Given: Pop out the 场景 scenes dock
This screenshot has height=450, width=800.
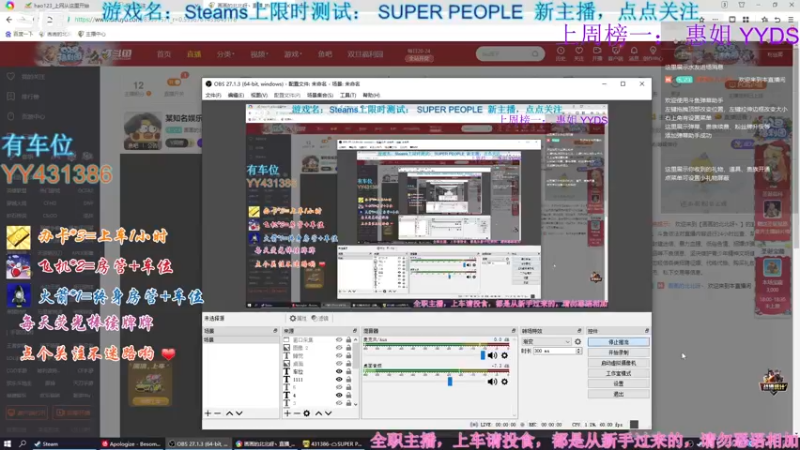Looking at the screenshot, I should click(x=275, y=331).
